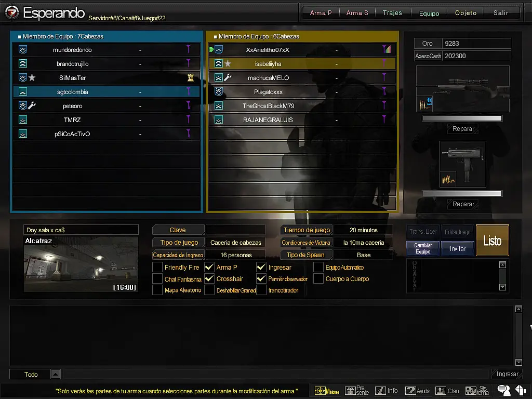The image size is (532, 399).
Task: Open the chat bubbles icon
Action: [504, 390]
